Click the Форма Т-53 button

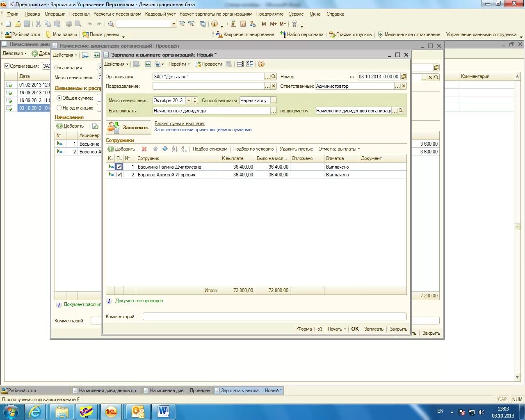point(310,329)
